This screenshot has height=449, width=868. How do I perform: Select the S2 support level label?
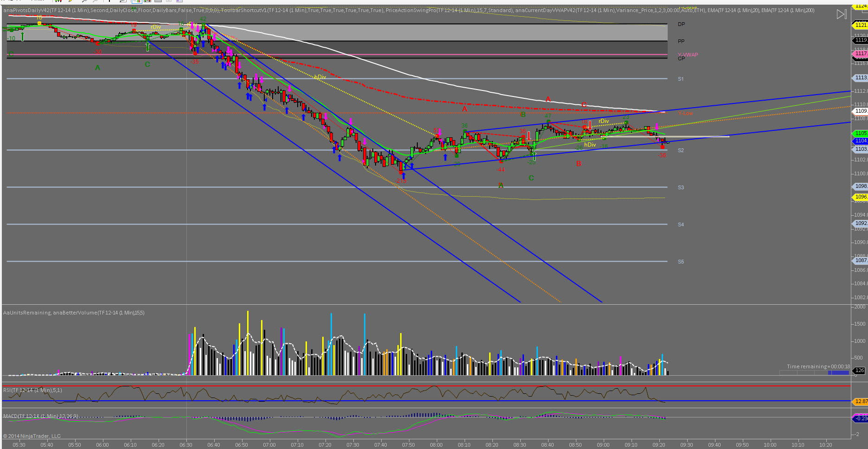681,150
